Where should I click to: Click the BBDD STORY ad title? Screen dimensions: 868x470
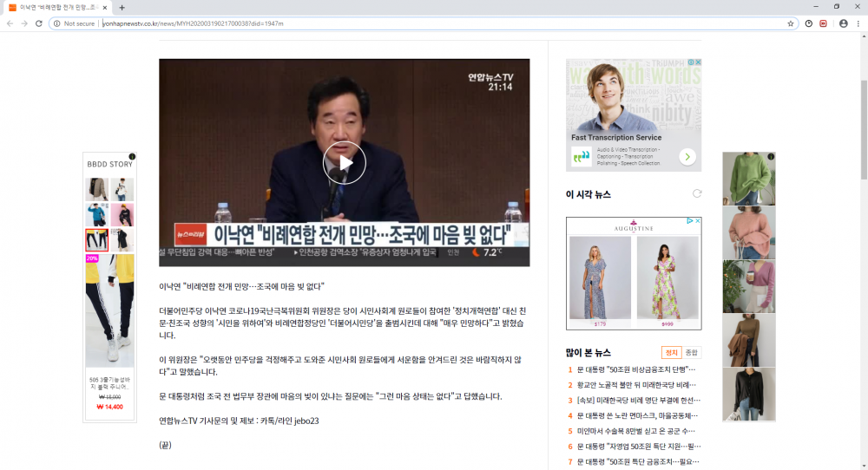click(x=109, y=164)
